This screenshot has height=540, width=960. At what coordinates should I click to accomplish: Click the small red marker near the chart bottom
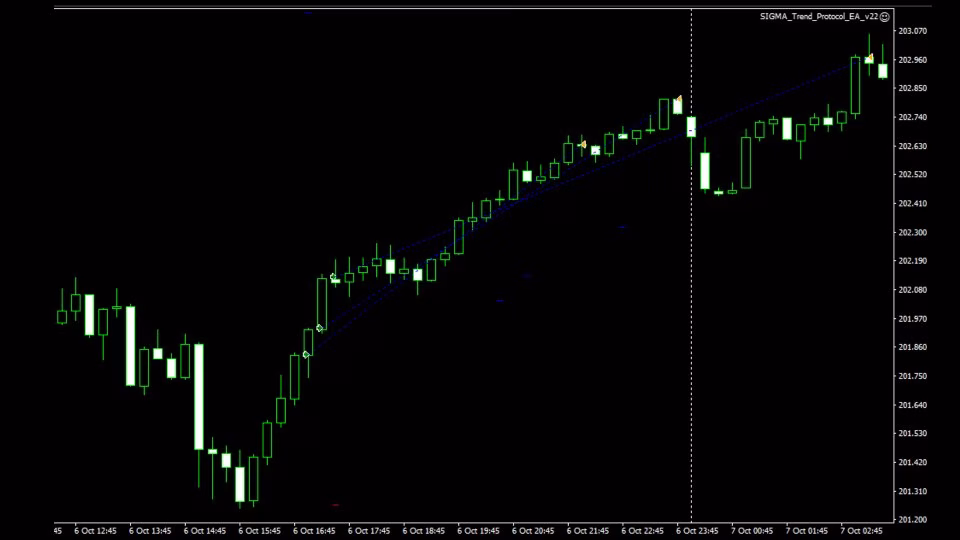[336, 505]
